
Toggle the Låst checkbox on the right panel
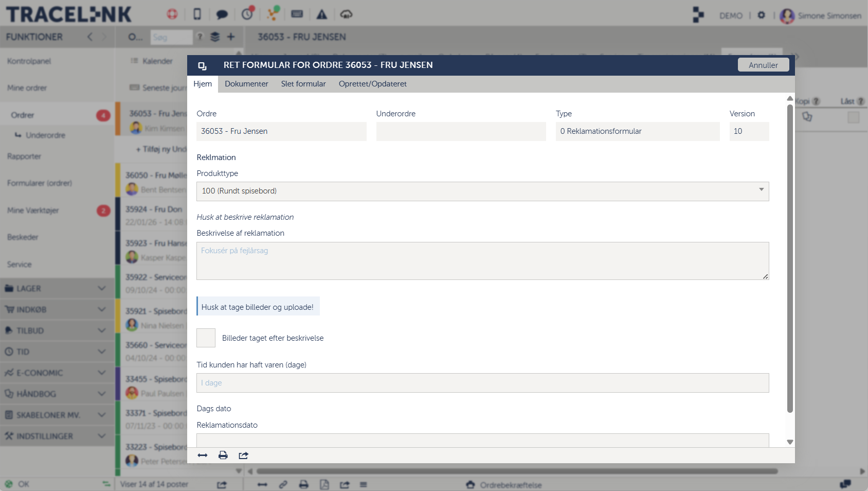pos(855,117)
